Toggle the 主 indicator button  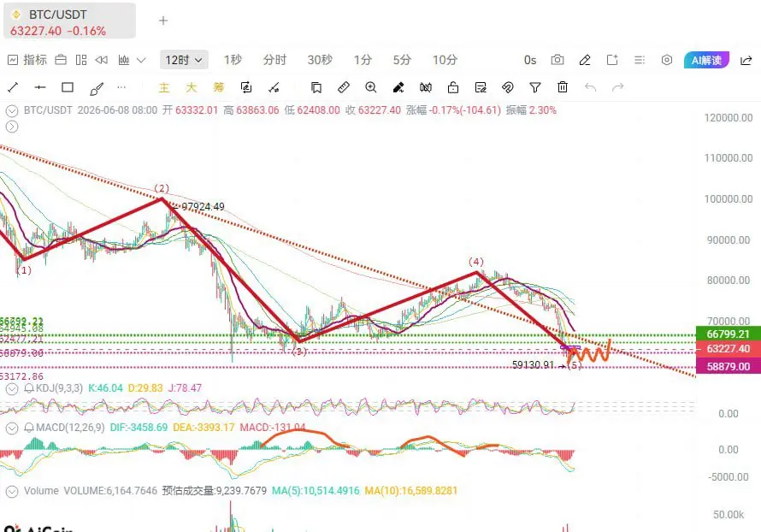coord(164,87)
